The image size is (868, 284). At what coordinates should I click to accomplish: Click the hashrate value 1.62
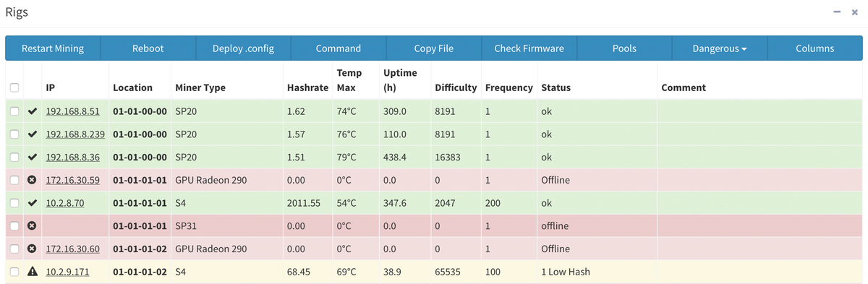point(296,111)
